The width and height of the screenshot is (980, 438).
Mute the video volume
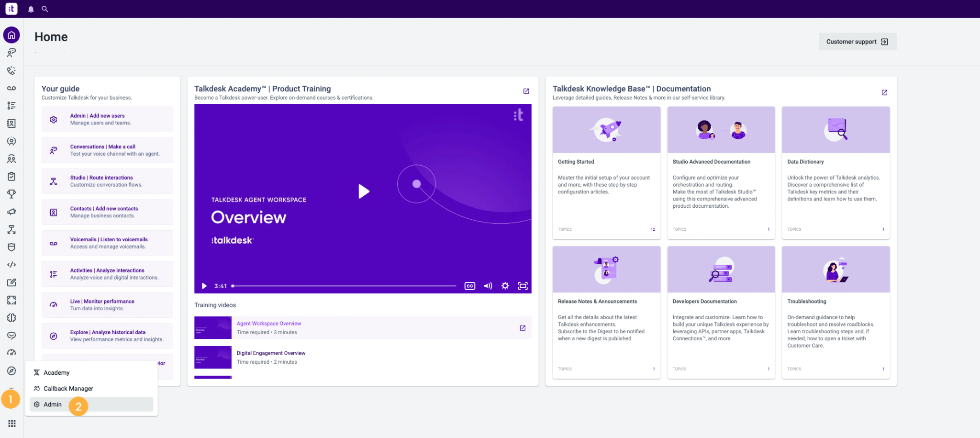pyautogui.click(x=488, y=286)
